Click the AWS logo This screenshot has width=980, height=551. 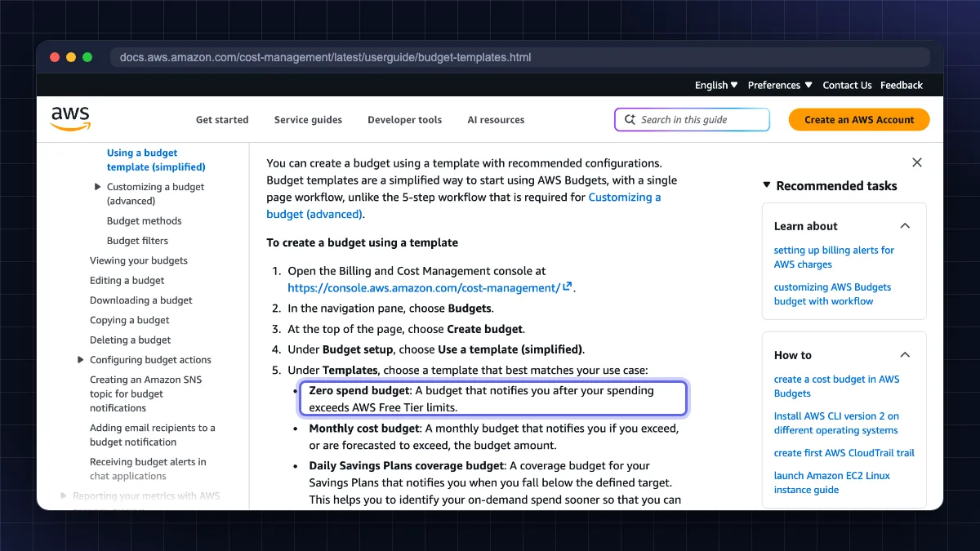click(x=70, y=119)
